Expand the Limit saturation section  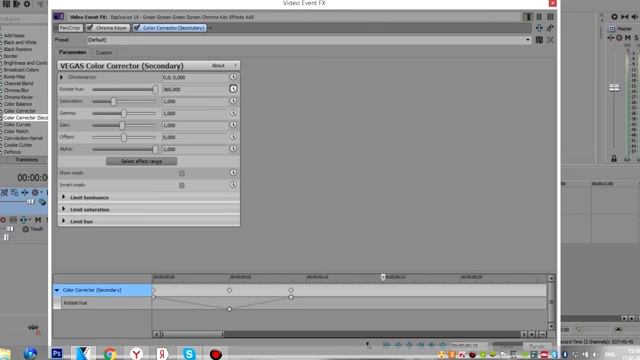coord(64,209)
